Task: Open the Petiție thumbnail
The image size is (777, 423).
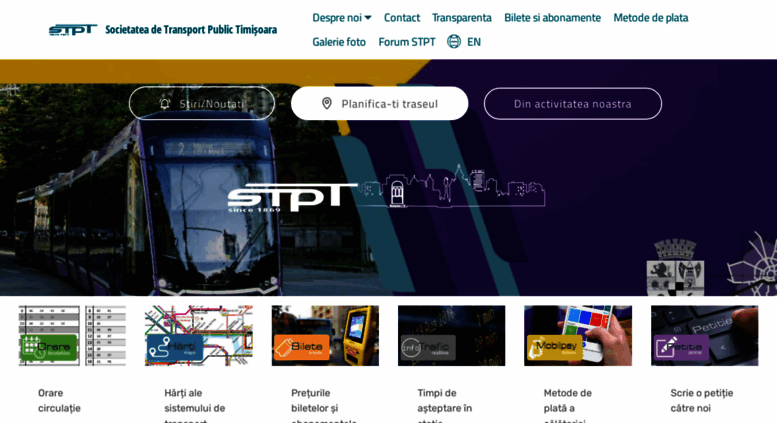Action: point(705,336)
